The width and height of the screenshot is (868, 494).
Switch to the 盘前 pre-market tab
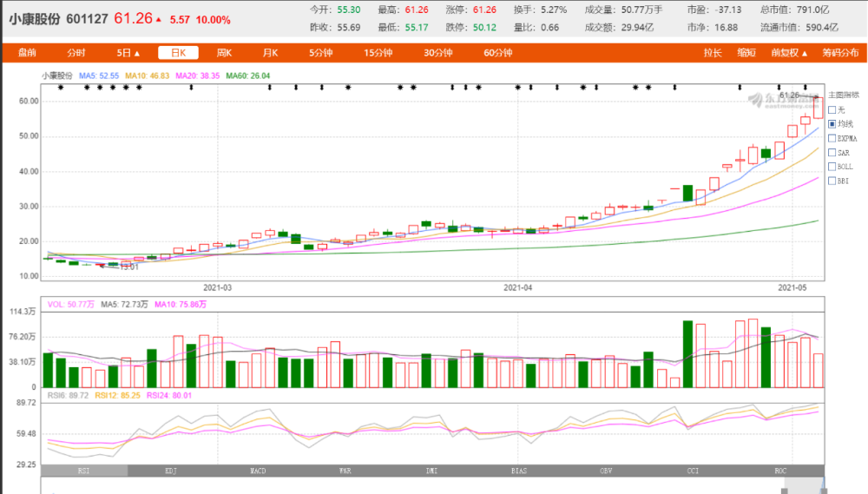27,53
